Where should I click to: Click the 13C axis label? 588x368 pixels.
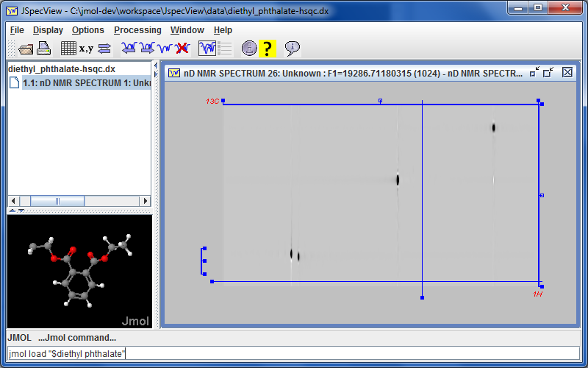(212, 102)
